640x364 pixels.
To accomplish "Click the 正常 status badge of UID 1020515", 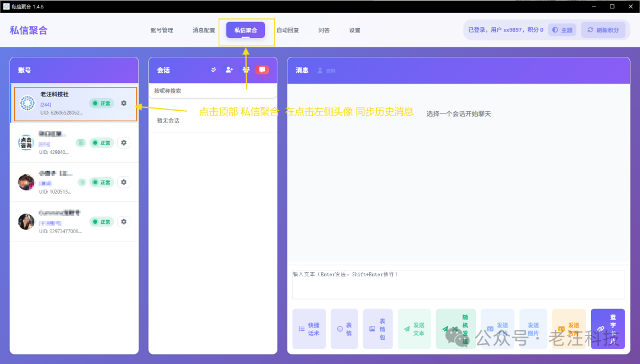I will click(102, 182).
